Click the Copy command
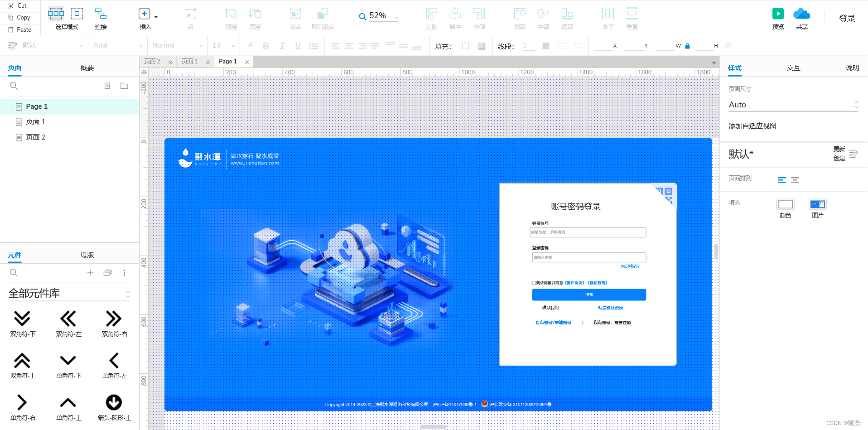The image size is (868, 430). [x=19, y=17]
